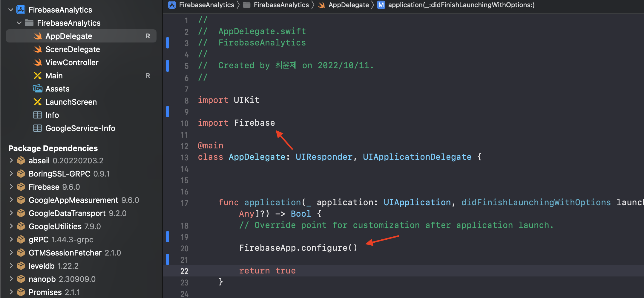Viewport: 644px width, 298px height.
Task: Click the GoogleAppMeasurement package box icon
Action: point(21,200)
